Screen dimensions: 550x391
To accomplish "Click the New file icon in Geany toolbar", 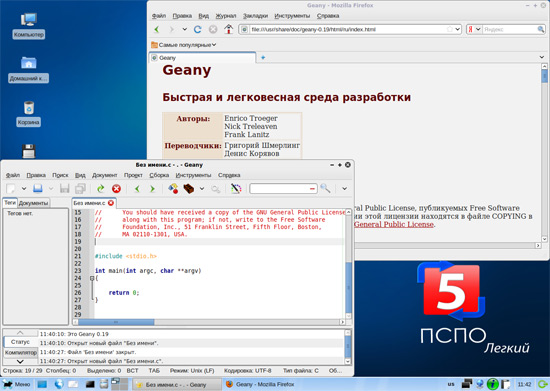I will click(11, 189).
